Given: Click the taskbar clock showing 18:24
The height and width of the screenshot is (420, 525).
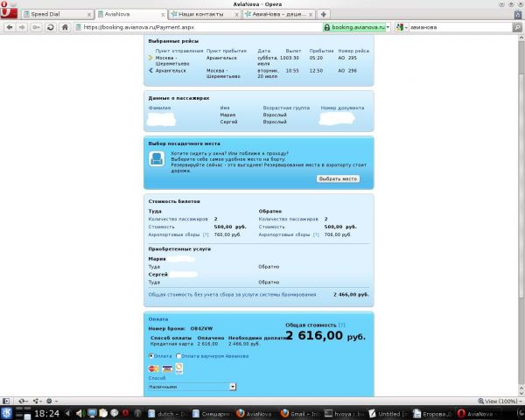Looking at the screenshot, I should click(x=47, y=414).
